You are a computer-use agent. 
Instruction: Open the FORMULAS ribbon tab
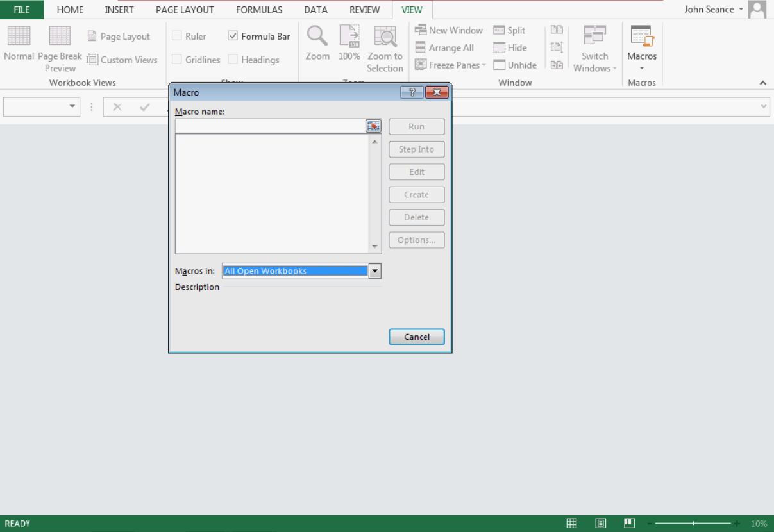coord(259,10)
